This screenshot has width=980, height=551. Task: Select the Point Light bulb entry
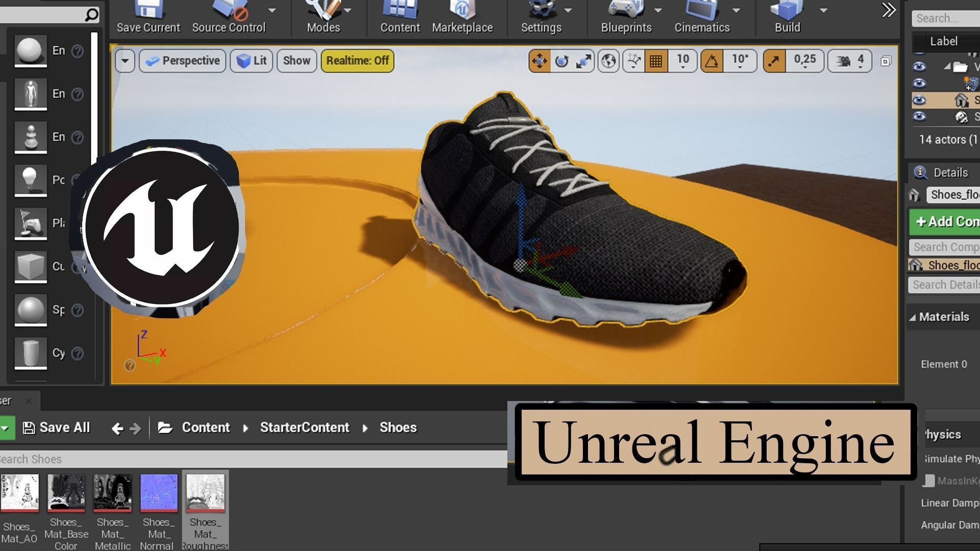31,181
